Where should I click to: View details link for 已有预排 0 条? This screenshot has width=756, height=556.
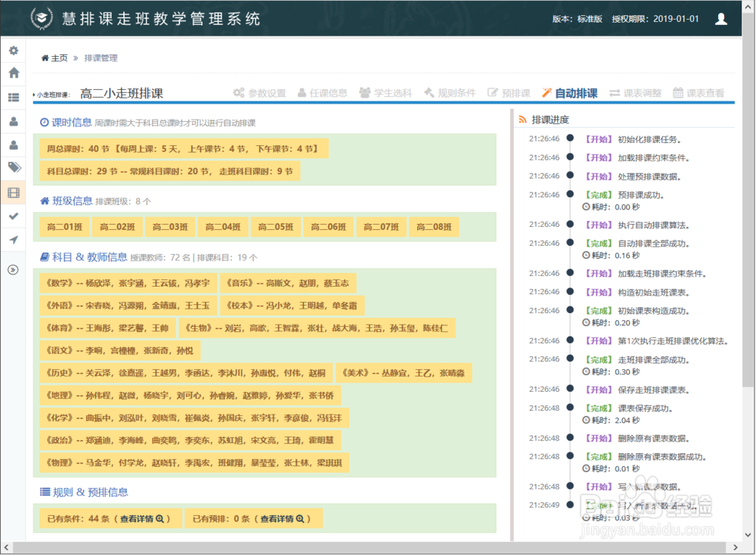tap(283, 519)
